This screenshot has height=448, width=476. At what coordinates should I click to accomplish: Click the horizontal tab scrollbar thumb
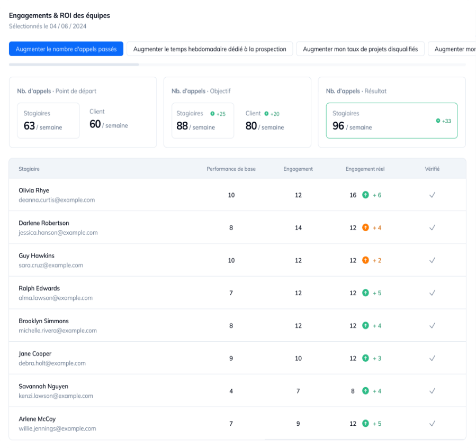click(74, 65)
